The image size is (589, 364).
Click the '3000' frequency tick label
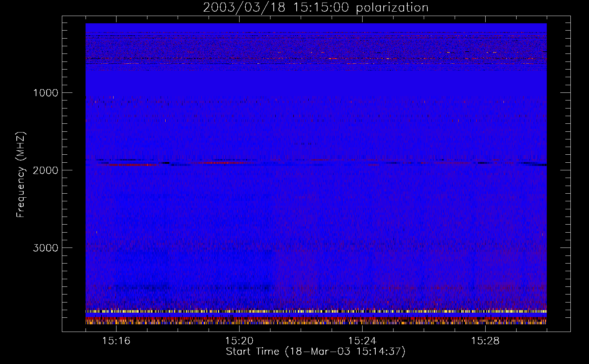(x=46, y=248)
